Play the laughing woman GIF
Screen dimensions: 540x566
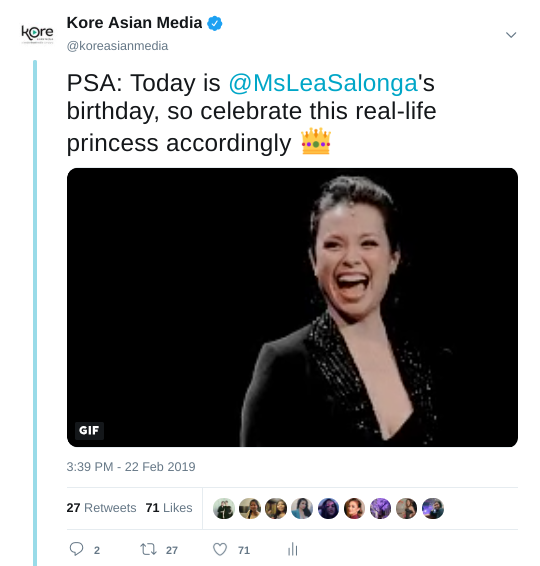(292, 307)
